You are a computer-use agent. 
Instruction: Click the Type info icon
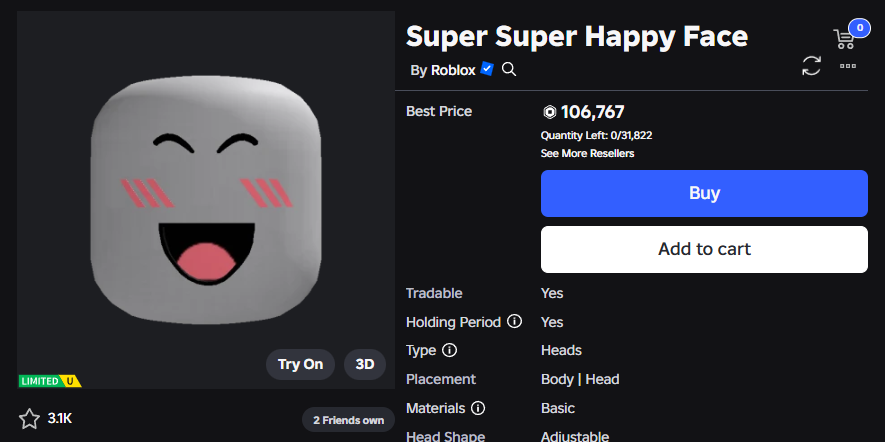point(449,351)
